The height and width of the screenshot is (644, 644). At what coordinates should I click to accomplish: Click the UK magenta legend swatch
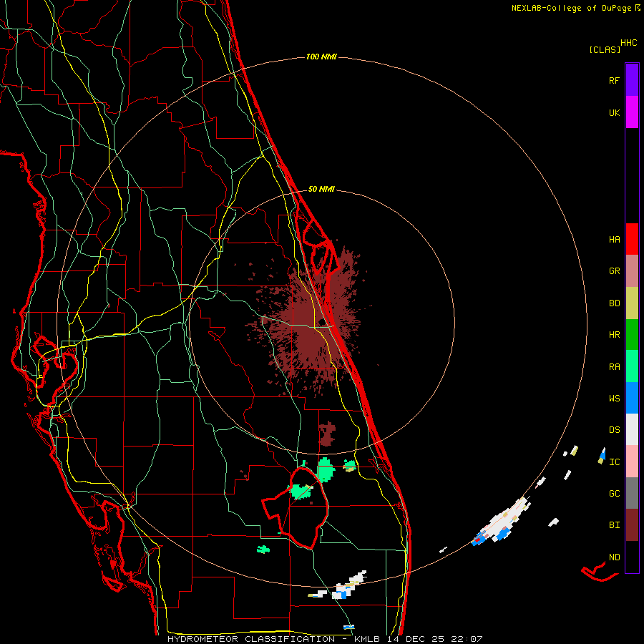click(632, 112)
